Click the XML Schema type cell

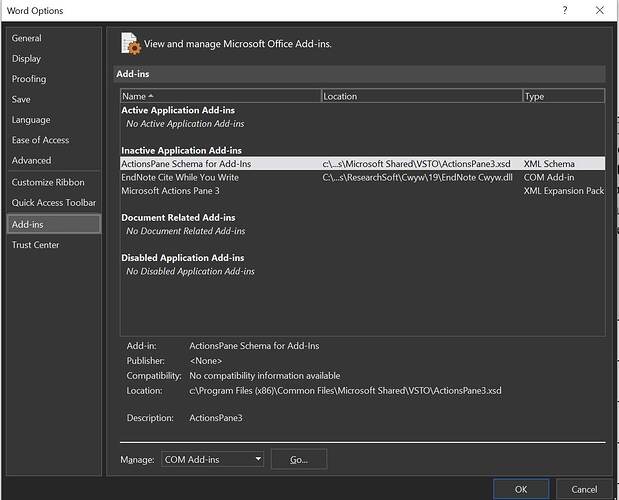(x=549, y=164)
